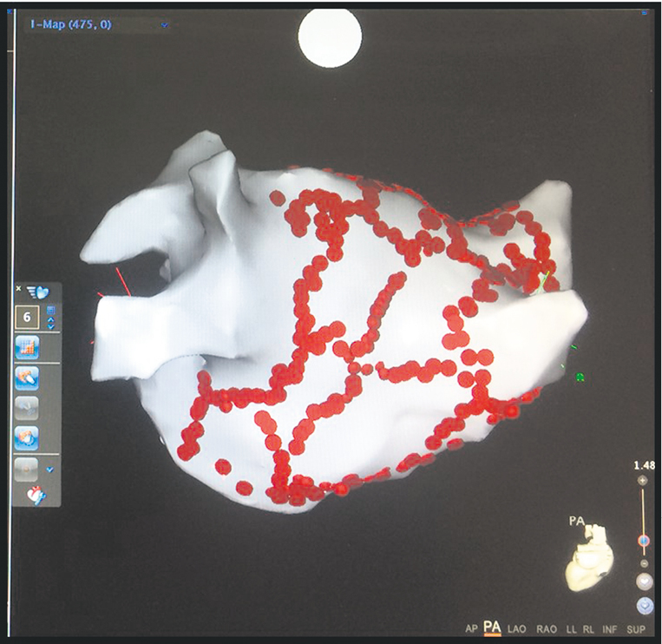Open the heart with wrench settings icon

36,496
